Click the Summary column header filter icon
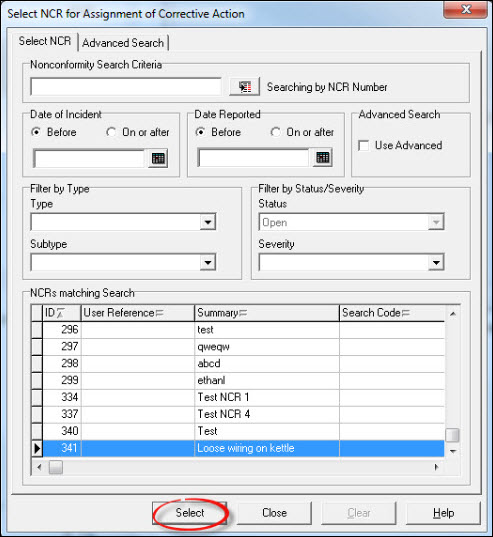Viewport: 493px width, 537px height. coord(243,313)
